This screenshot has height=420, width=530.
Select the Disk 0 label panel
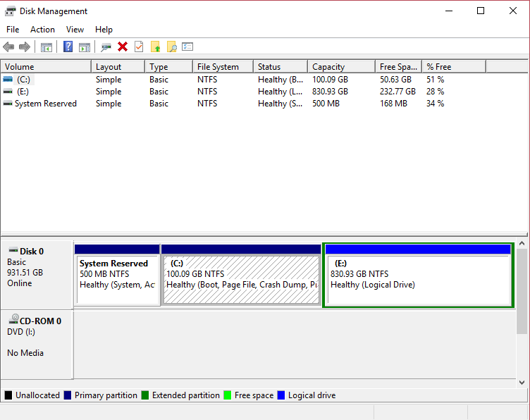point(37,274)
